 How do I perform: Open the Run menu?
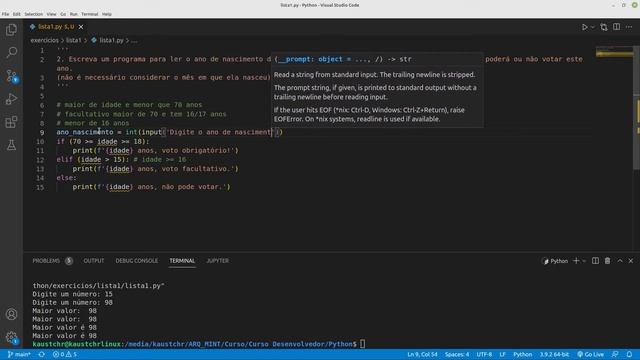tap(73, 14)
